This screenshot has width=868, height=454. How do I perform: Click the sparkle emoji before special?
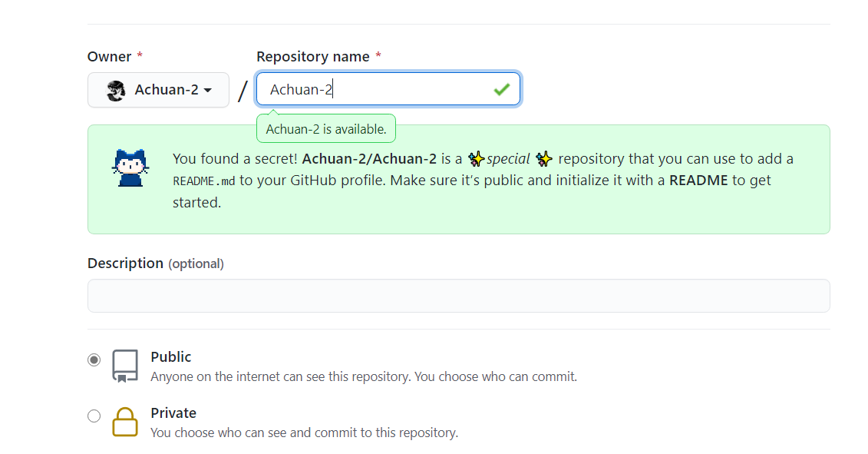[477, 158]
